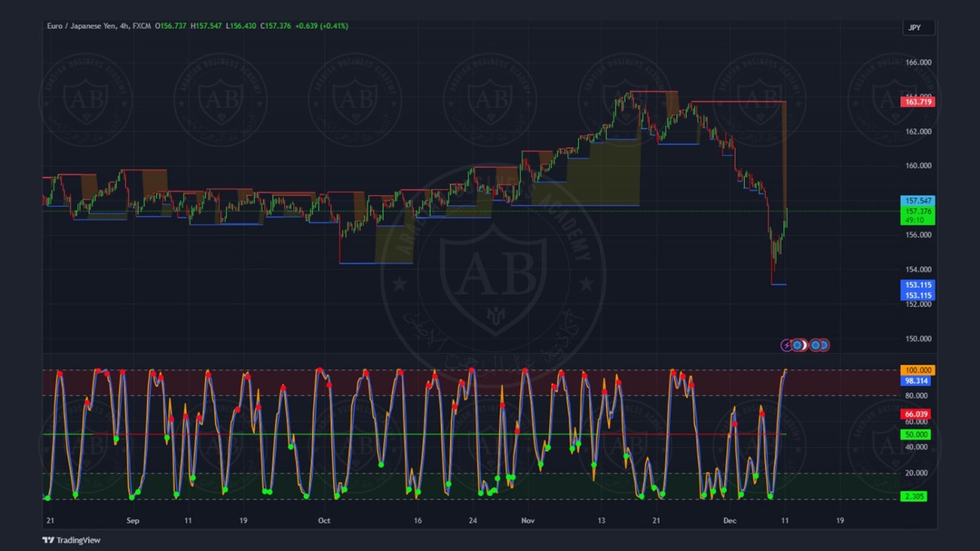The image size is (980, 551).
Task: Click the green 157.376 current price label
Action: click(x=917, y=212)
